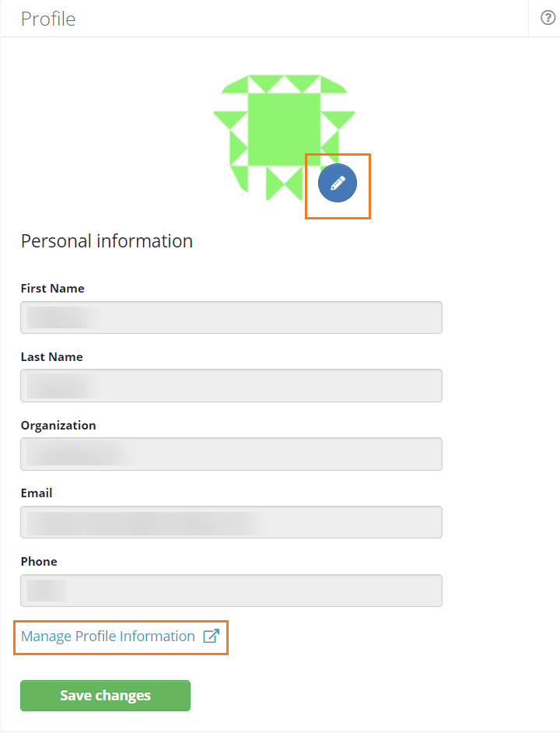Select the First Name field label

(52, 288)
